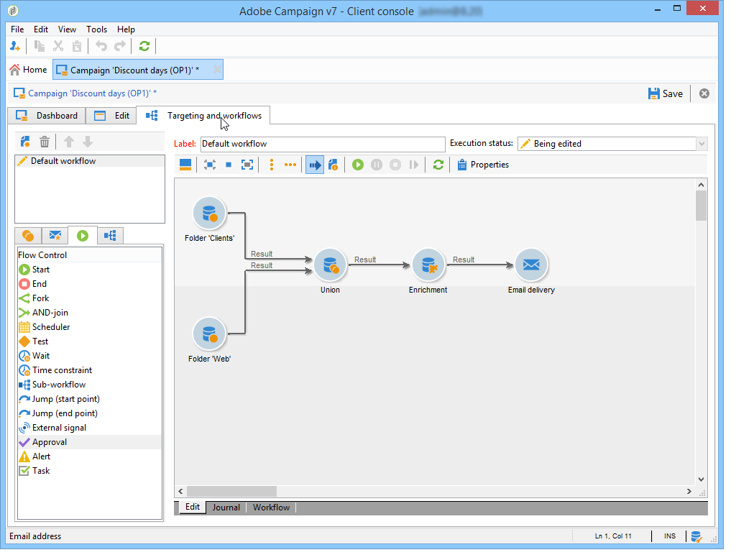The image size is (736, 560).
Task: Open the View menu
Action: [x=67, y=29]
